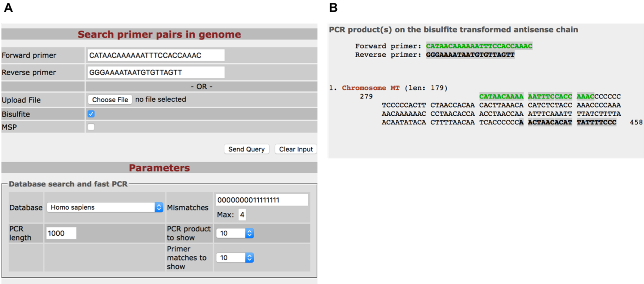Click the Send Query button

pos(246,149)
